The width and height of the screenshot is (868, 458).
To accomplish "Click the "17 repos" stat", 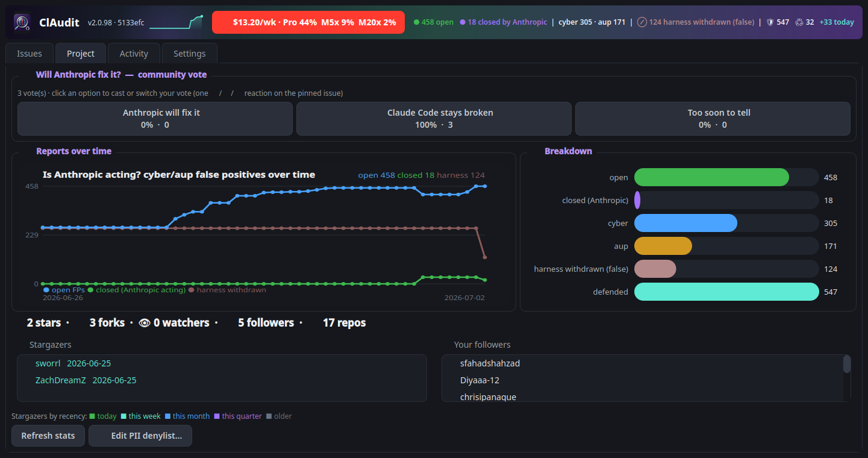I will click(344, 323).
